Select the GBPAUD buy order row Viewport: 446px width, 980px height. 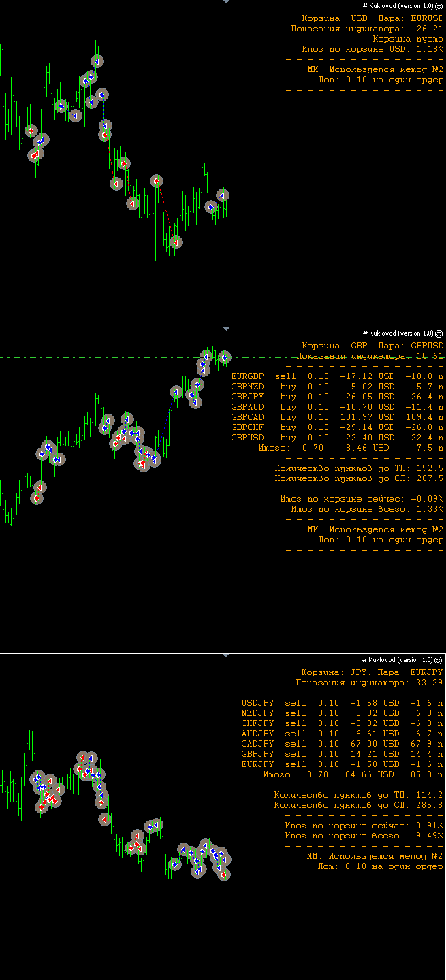(x=337, y=407)
